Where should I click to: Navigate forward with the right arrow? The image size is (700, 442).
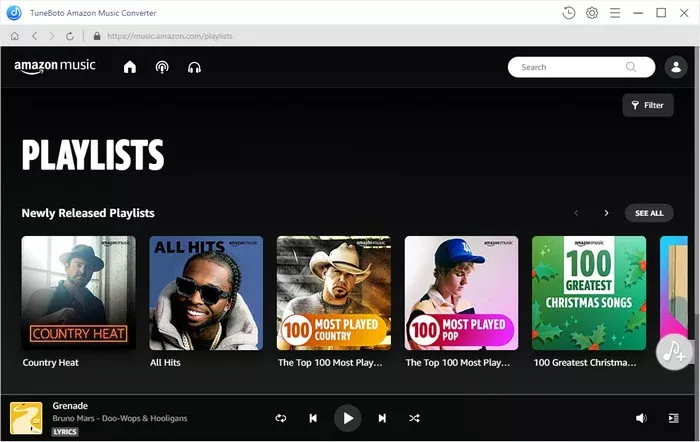pos(52,36)
